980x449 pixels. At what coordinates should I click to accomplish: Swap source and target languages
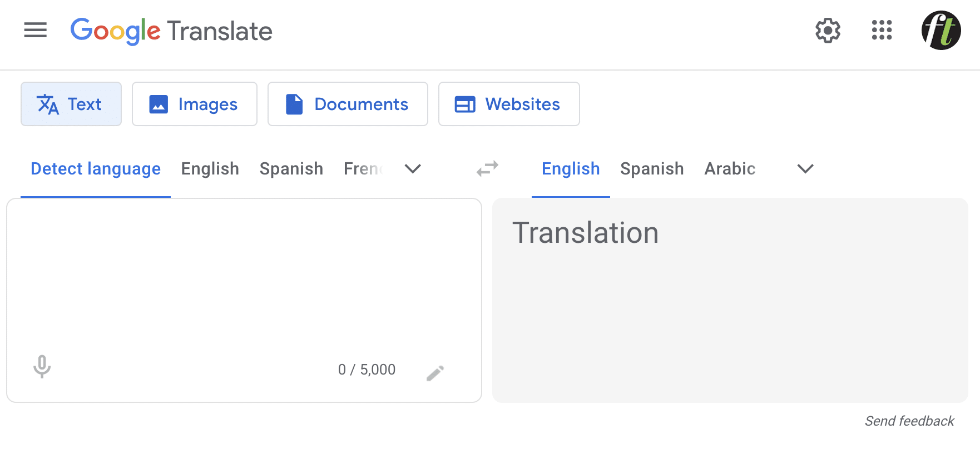[x=487, y=168]
